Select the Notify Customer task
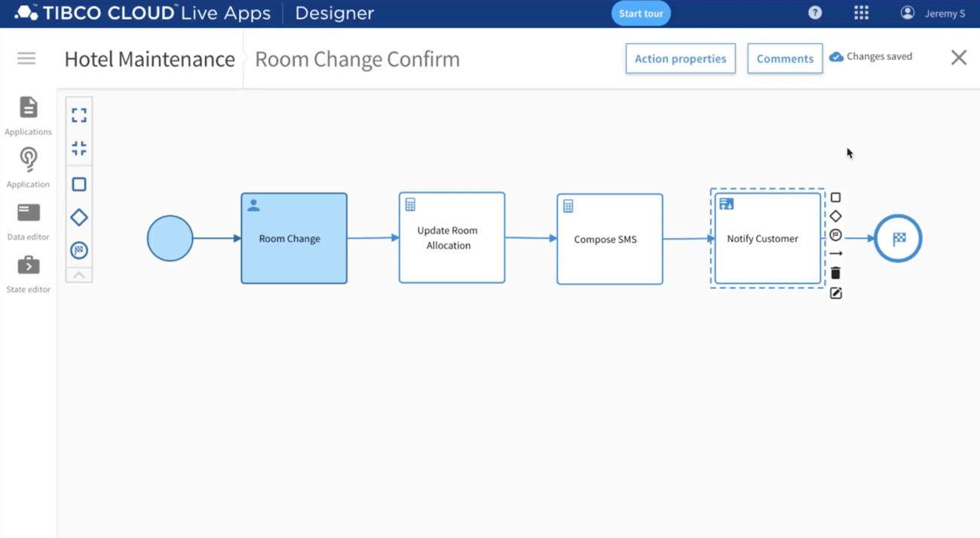980x538 pixels. point(767,238)
